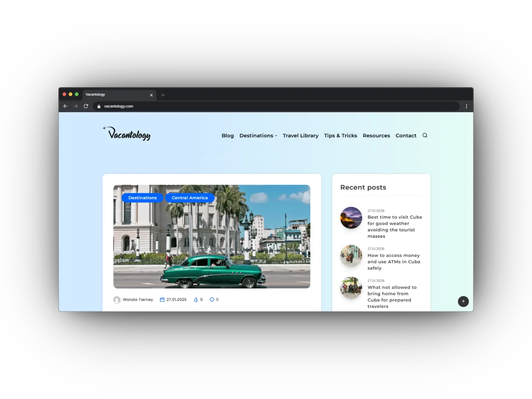
Task: Click the author avatar next to Wanda Tierney
Action: (x=117, y=299)
